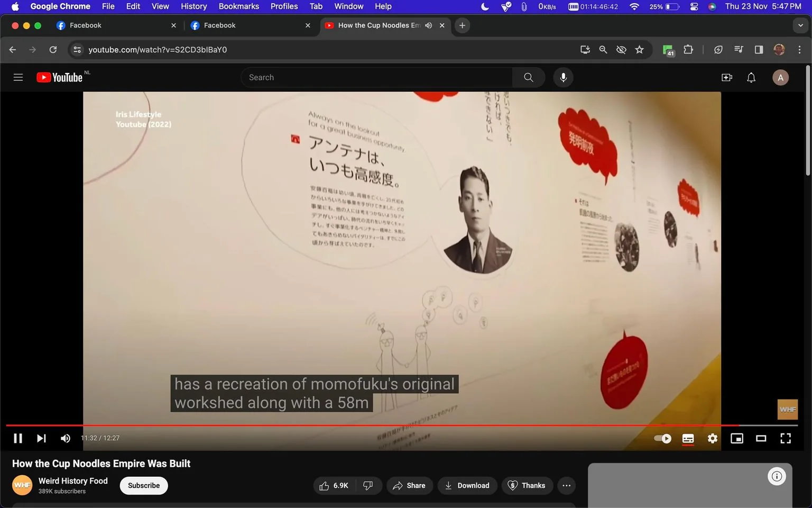Open the Weird History Food channel
The width and height of the screenshot is (812, 508).
coord(72,480)
